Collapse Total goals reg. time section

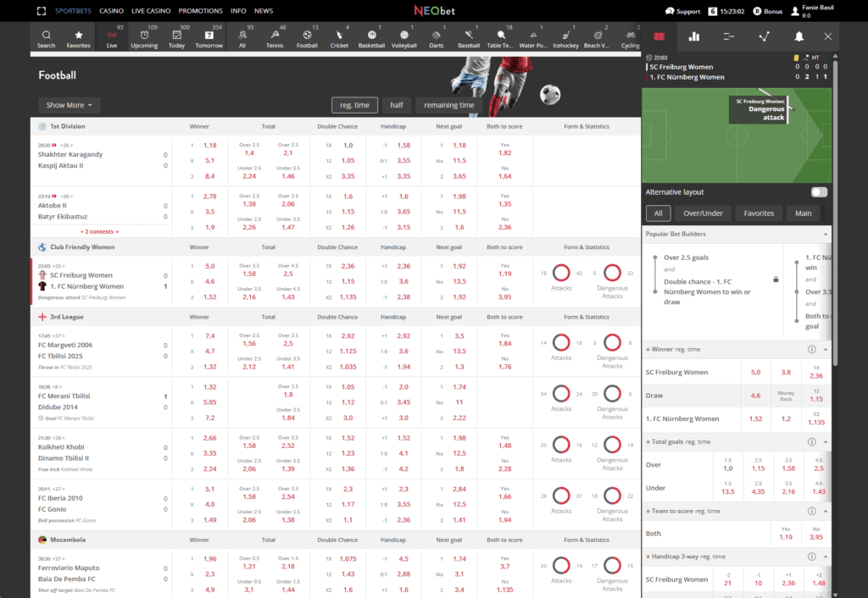826,441
